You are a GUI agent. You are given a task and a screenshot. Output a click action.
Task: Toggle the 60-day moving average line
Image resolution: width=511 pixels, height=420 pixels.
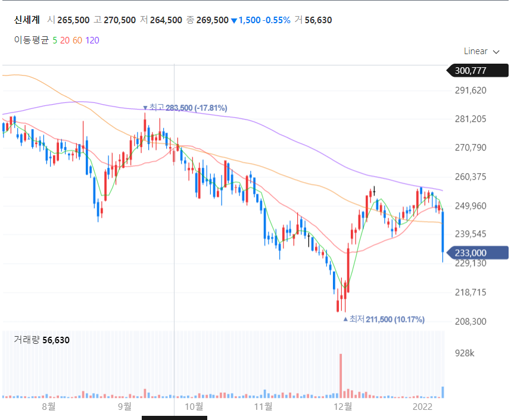(x=77, y=40)
